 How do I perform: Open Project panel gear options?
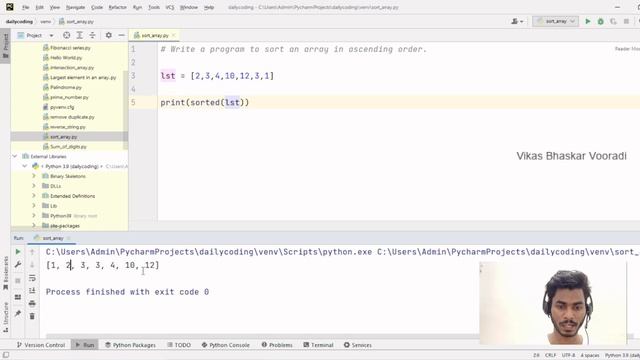click(109, 36)
